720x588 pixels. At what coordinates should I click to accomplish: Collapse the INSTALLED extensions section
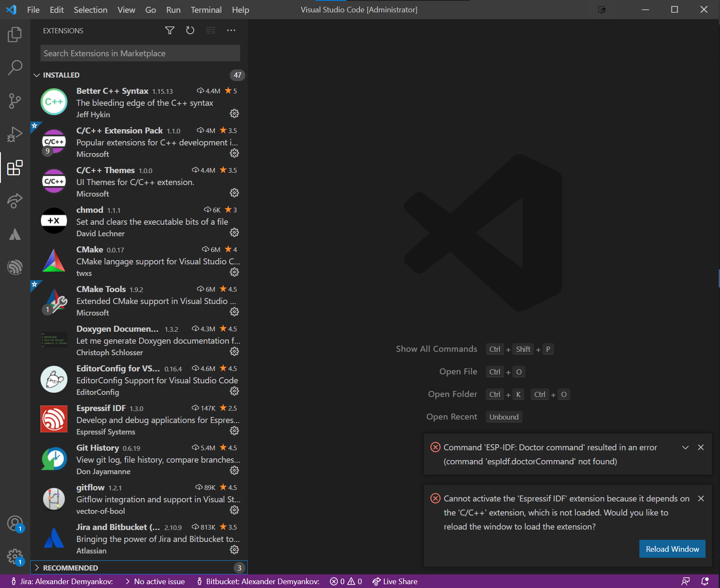pos(37,75)
